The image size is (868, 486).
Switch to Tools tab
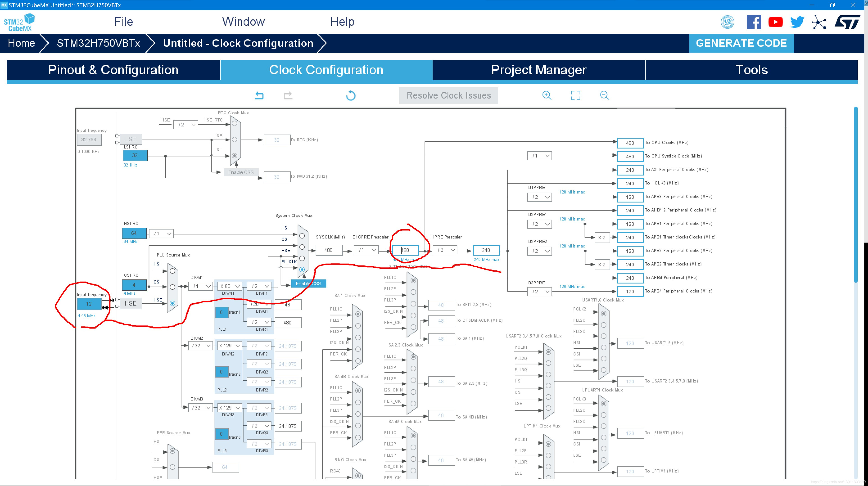pos(751,70)
